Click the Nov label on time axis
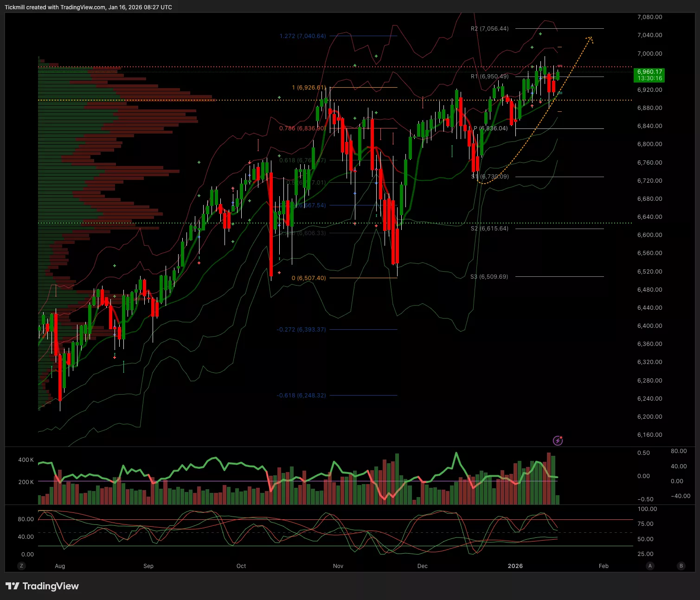 (x=338, y=566)
